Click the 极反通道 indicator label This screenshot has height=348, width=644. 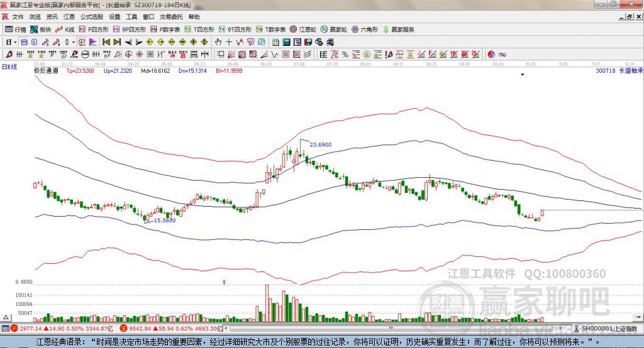[46, 70]
